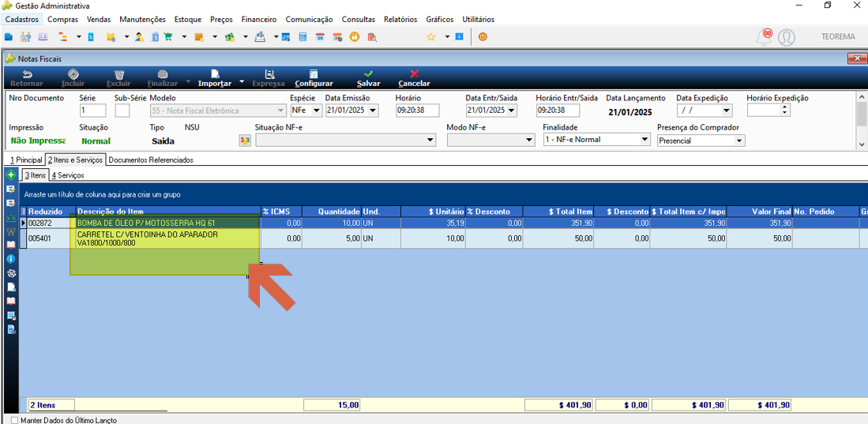Click the grid table sidebar icon
Image resolution: width=868 pixels, height=424 pixels.
point(10,316)
